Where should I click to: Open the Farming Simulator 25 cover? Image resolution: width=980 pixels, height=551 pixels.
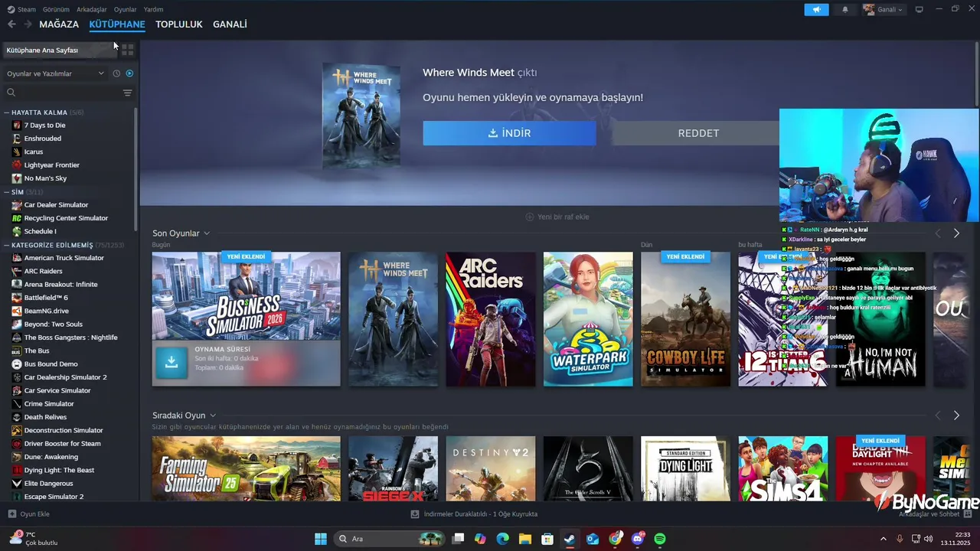[246, 468]
